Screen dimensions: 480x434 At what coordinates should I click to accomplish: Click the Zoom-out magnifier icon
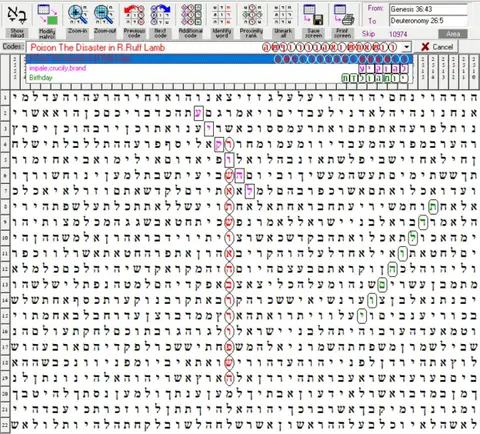click(105, 14)
